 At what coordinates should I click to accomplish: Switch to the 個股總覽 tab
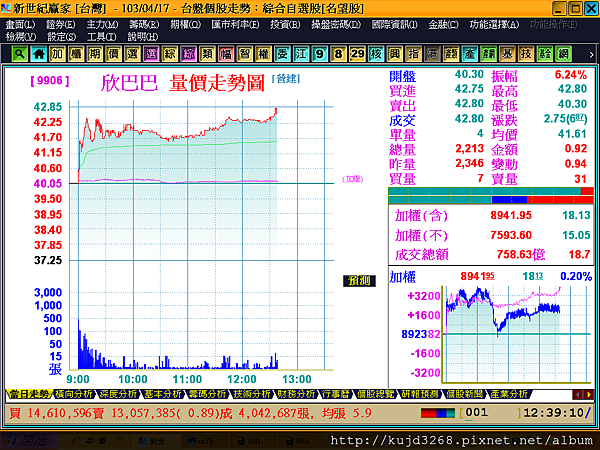[375, 394]
